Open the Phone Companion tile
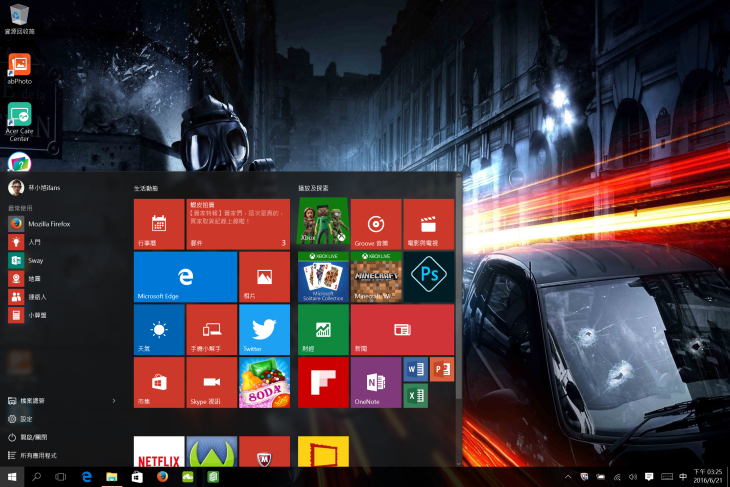The width and height of the screenshot is (730, 487). (x=212, y=330)
